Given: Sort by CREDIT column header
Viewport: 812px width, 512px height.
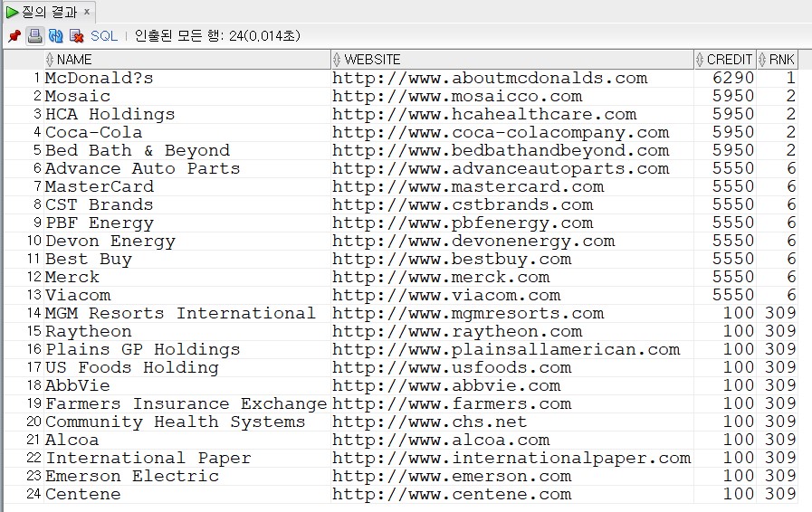Looking at the screenshot, I should point(725,60).
